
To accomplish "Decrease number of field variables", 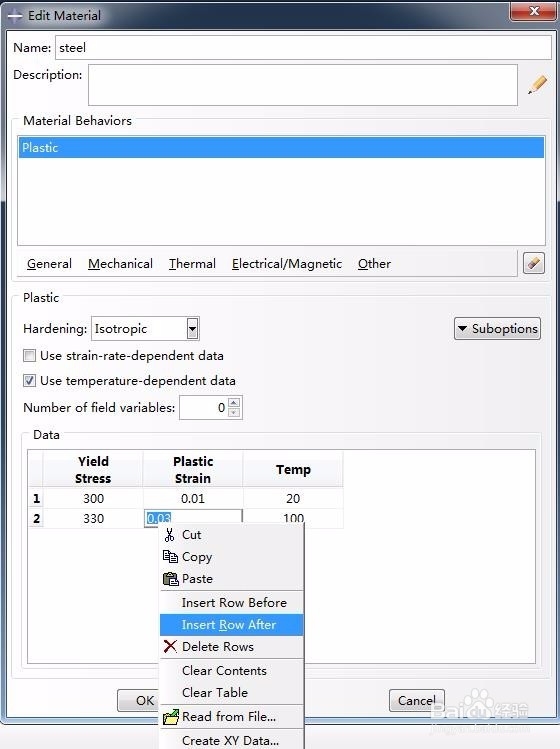I will (x=234, y=412).
